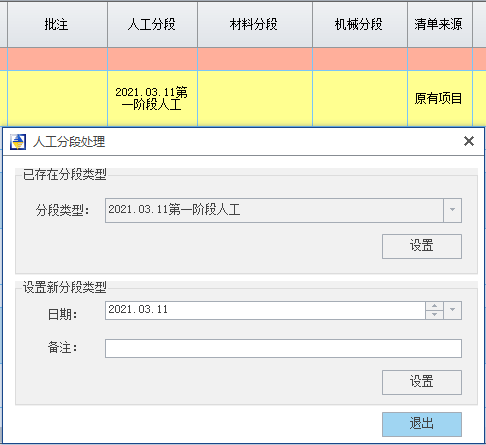Open the 分段类型 dropdown arrow
The image size is (486, 445).
coord(452,210)
